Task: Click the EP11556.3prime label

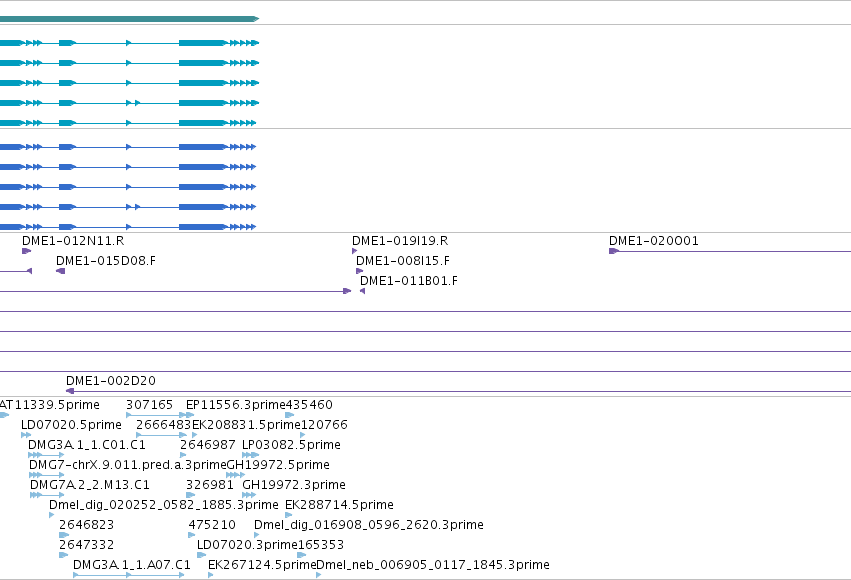Action: click(236, 405)
